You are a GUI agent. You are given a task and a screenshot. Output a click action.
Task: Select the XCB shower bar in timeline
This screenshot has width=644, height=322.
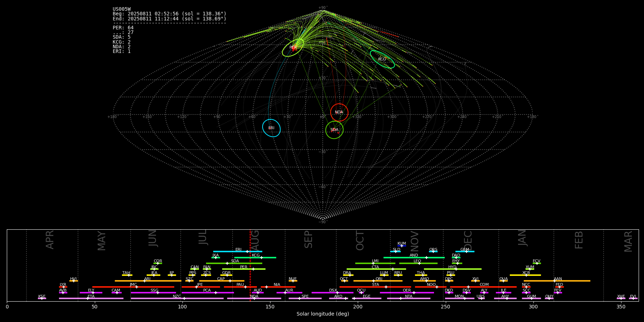tap(525, 275)
